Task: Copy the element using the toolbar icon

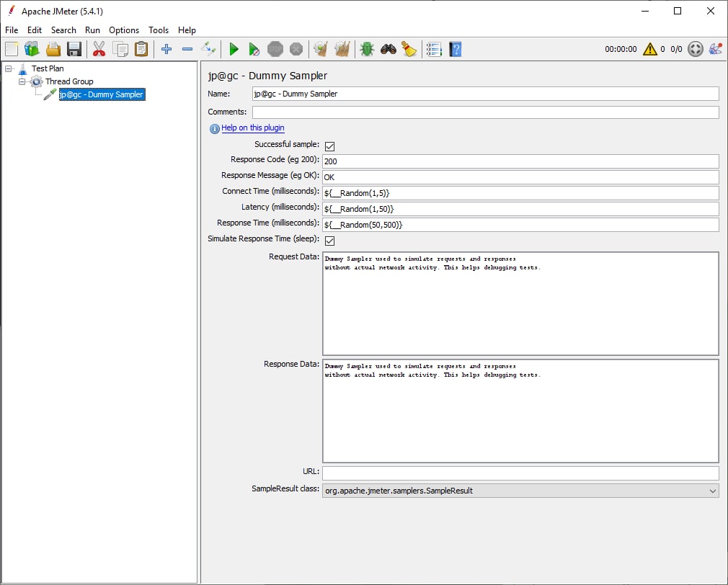Action: point(120,49)
